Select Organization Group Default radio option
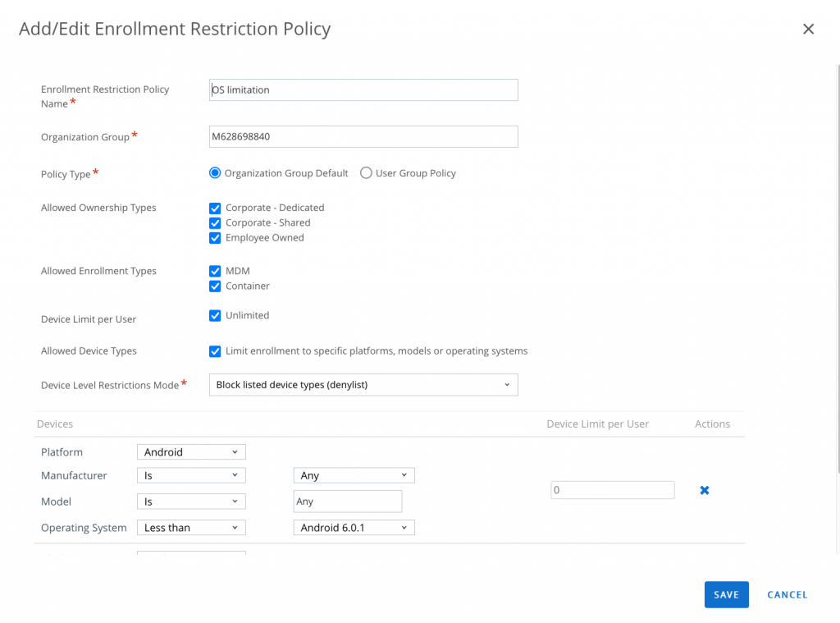Viewport: 840px width, 623px height. coord(215,173)
